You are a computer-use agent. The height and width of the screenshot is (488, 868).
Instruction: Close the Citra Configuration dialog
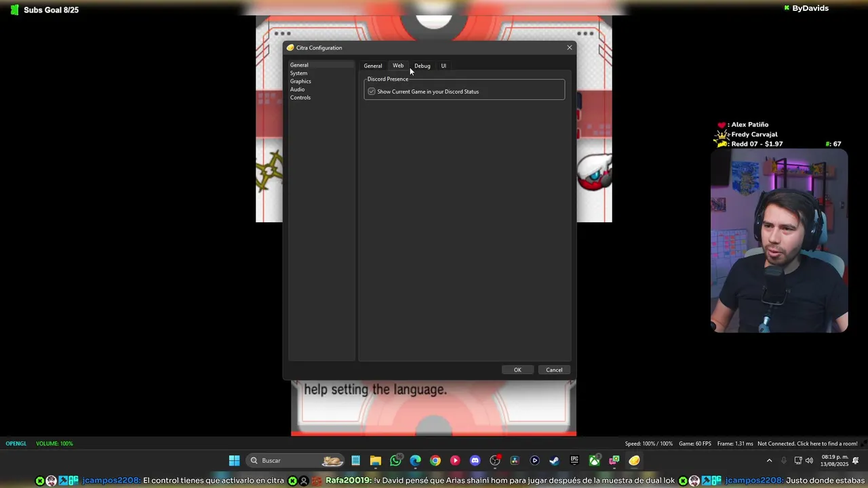click(x=570, y=47)
